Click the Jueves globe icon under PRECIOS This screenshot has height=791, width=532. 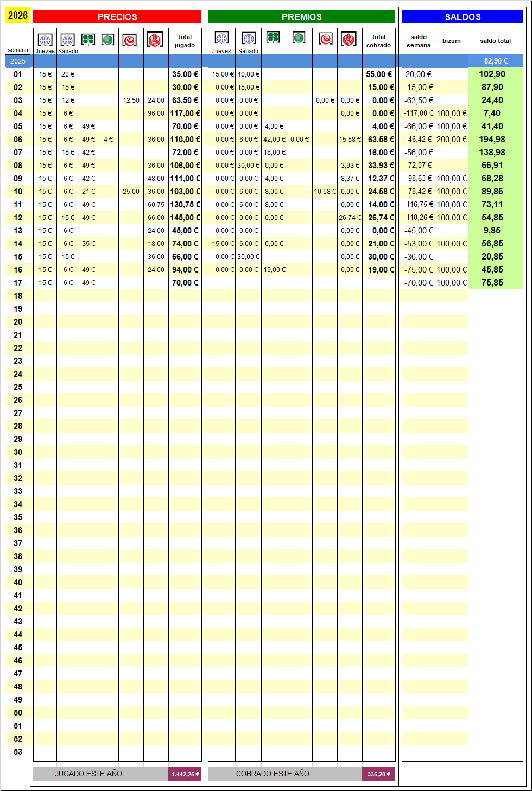45,40
